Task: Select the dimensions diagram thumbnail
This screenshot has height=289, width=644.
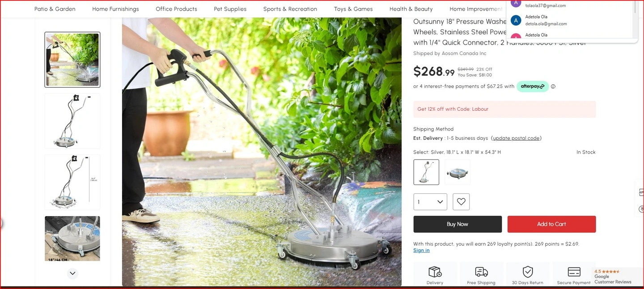Action: [x=72, y=182]
